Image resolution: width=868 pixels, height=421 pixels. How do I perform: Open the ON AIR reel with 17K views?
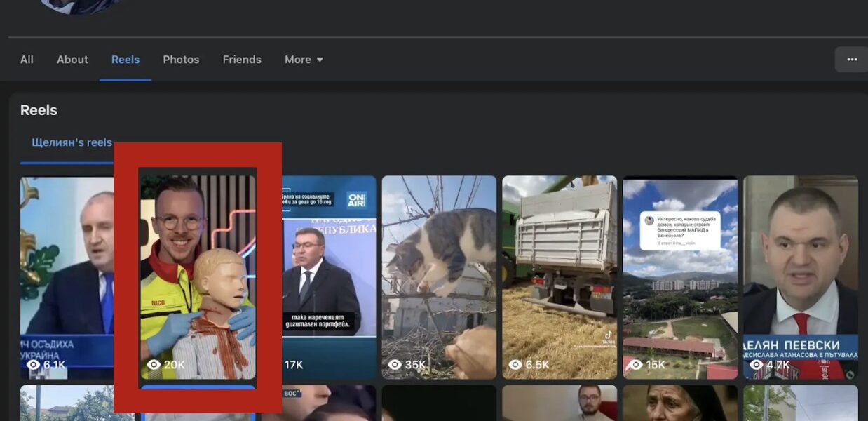(x=329, y=277)
